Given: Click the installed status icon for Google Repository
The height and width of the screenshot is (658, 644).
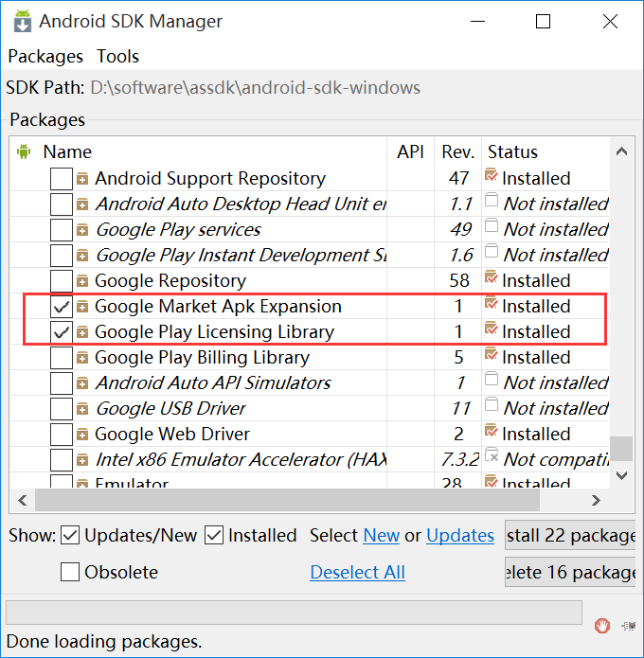Looking at the screenshot, I should click(x=491, y=279).
